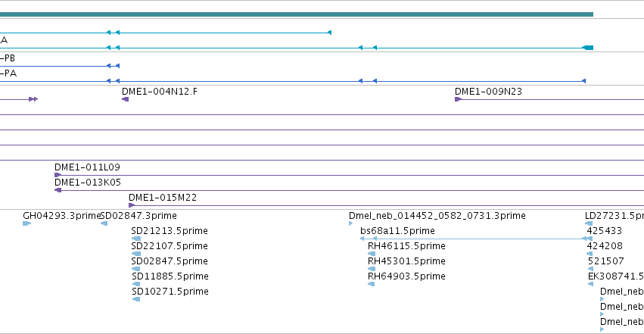This screenshot has height=334, width=644.
Task: Click SD10271.5prime label
Action: coord(170,292)
